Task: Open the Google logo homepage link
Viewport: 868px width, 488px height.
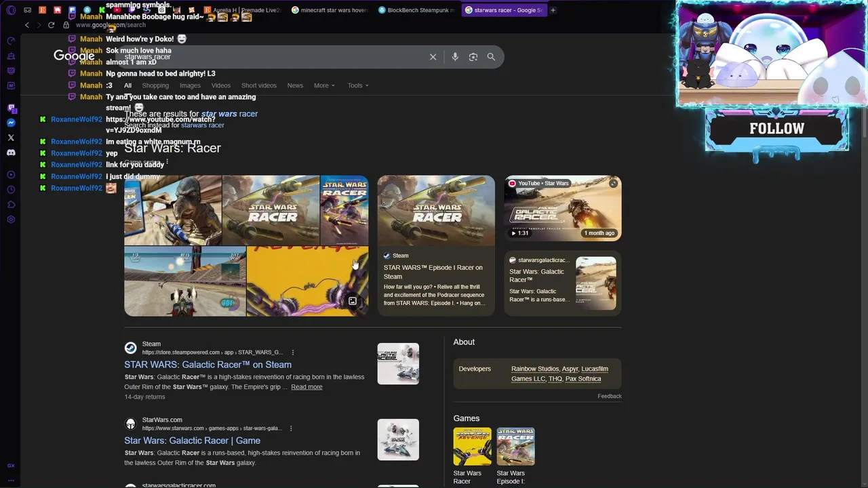Action: coord(74,56)
